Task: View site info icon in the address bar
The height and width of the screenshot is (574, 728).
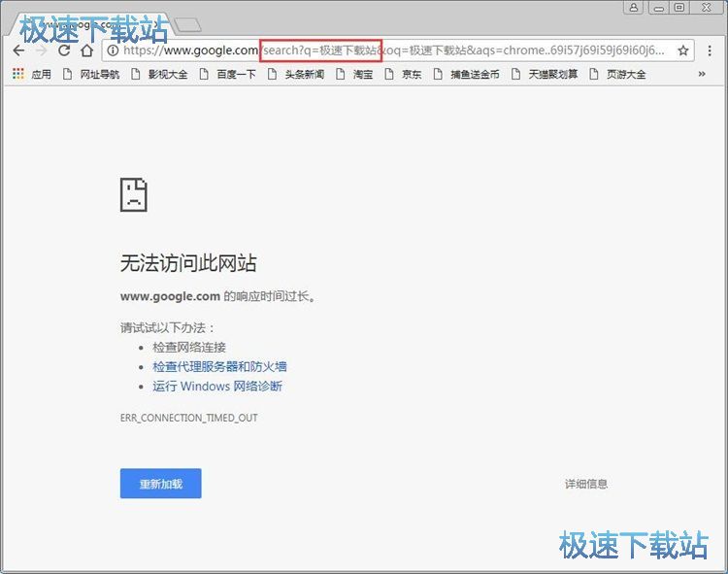Action: coord(113,51)
